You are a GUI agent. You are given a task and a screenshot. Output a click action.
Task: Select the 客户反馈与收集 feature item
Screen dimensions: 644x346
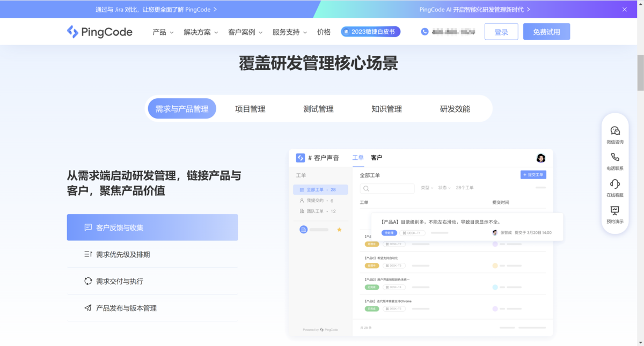(152, 227)
